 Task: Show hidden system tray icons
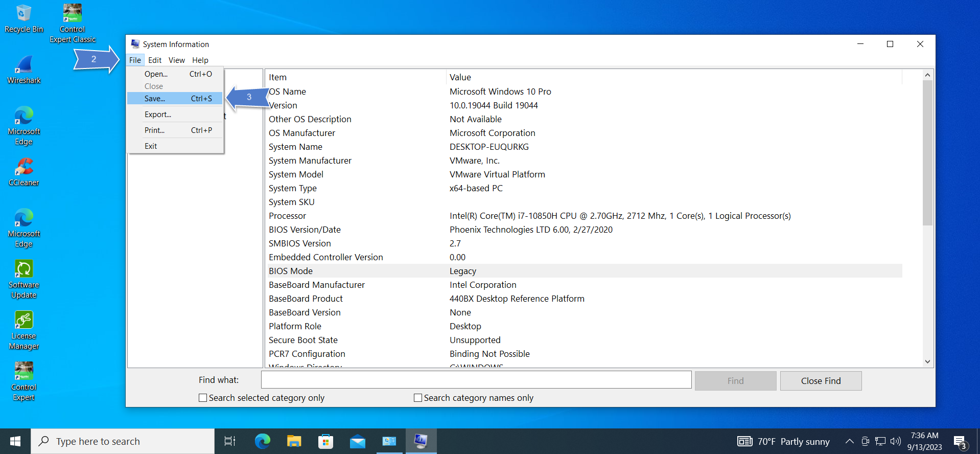(849, 441)
